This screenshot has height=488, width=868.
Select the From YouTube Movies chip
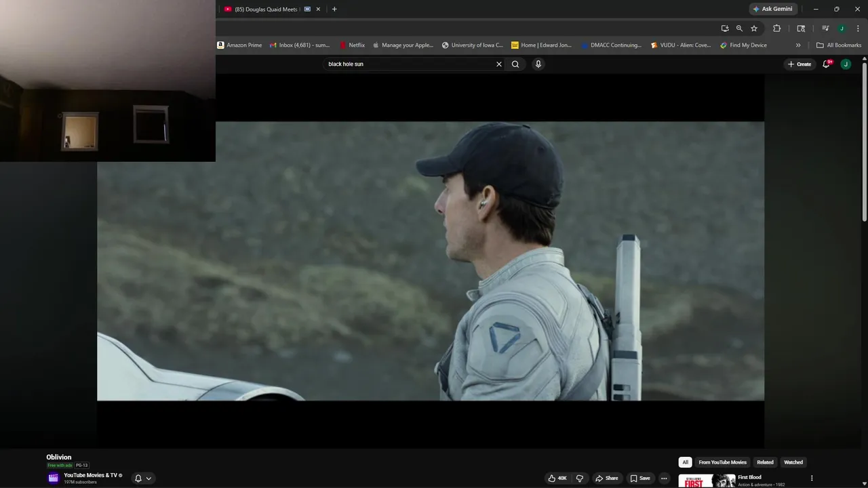pyautogui.click(x=722, y=462)
